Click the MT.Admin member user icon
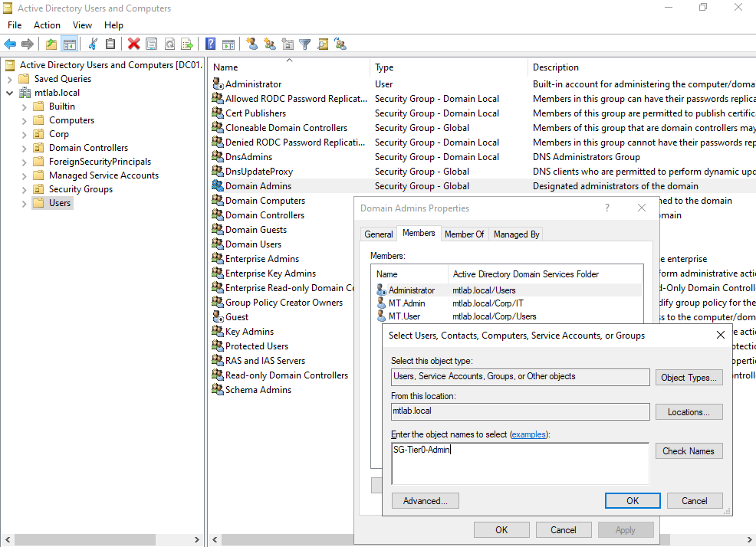This screenshot has width=756, height=547. [381, 303]
